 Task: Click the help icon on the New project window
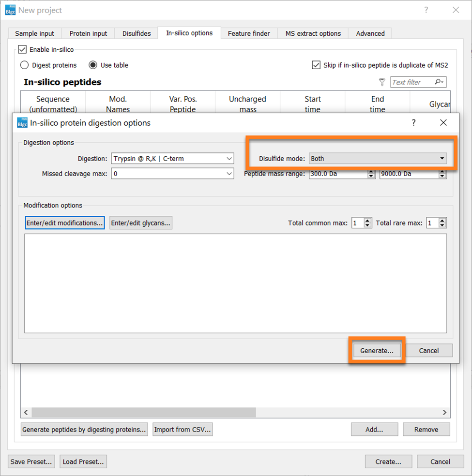pyautogui.click(x=426, y=10)
